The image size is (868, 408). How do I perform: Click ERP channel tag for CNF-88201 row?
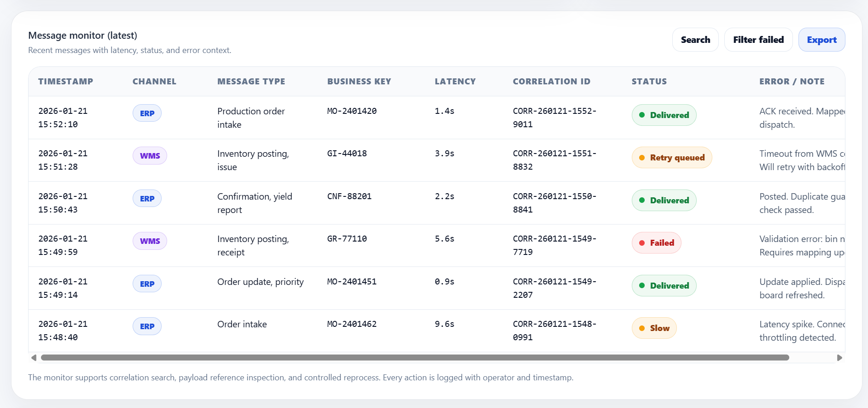tap(147, 199)
